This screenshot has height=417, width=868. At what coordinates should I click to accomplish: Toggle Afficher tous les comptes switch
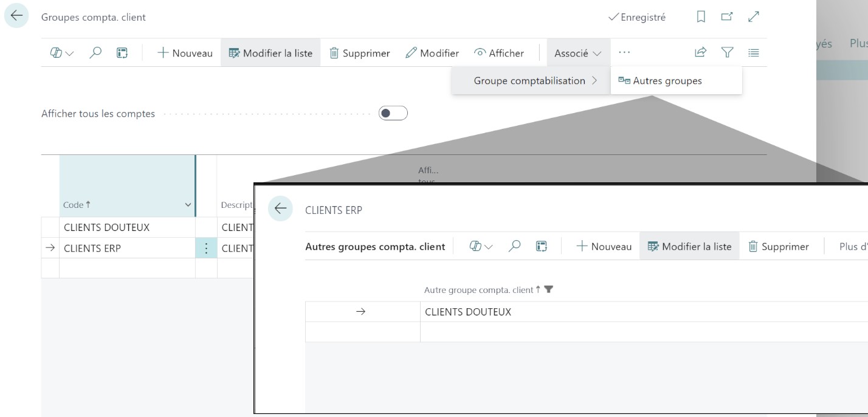tap(393, 114)
